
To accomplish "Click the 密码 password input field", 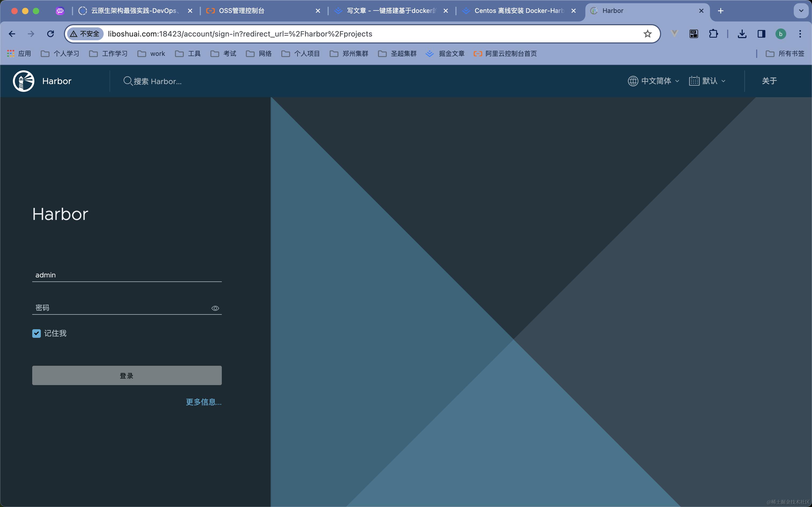I will 121,307.
